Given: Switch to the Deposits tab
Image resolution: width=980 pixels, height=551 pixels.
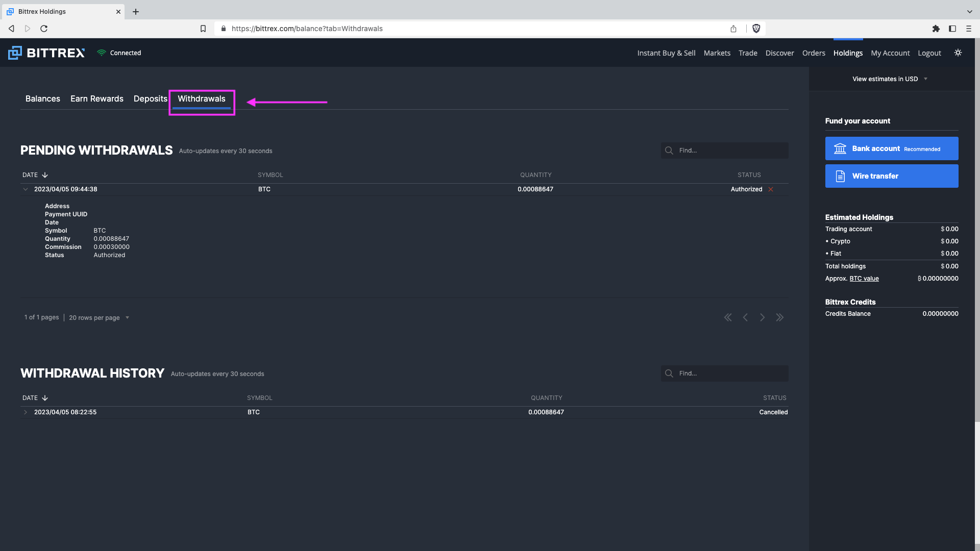Looking at the screenshot, I should click(150, 99).
